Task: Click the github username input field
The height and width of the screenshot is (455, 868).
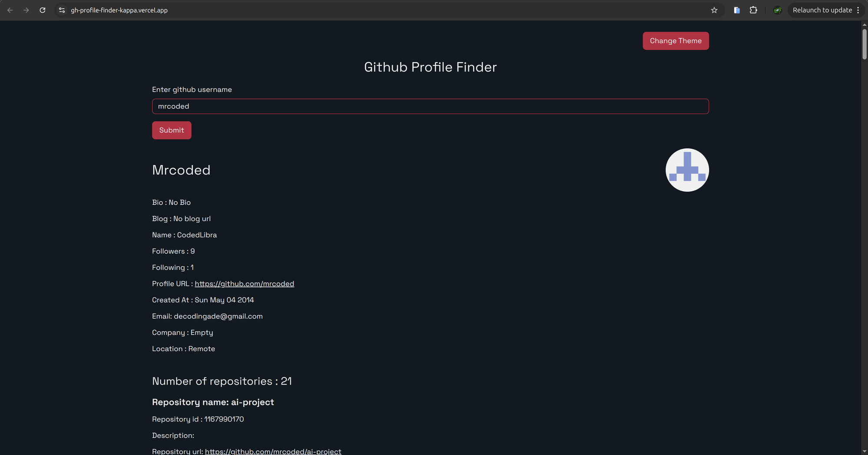Action: tap(430, 106)
